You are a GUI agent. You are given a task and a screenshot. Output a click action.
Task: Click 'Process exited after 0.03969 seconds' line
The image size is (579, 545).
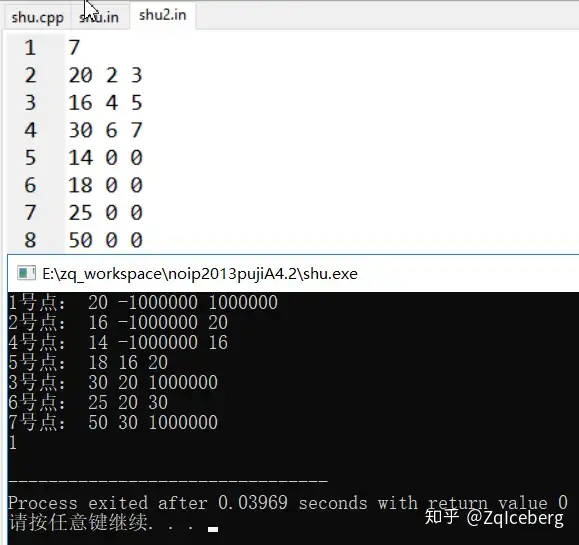(288, 503)
